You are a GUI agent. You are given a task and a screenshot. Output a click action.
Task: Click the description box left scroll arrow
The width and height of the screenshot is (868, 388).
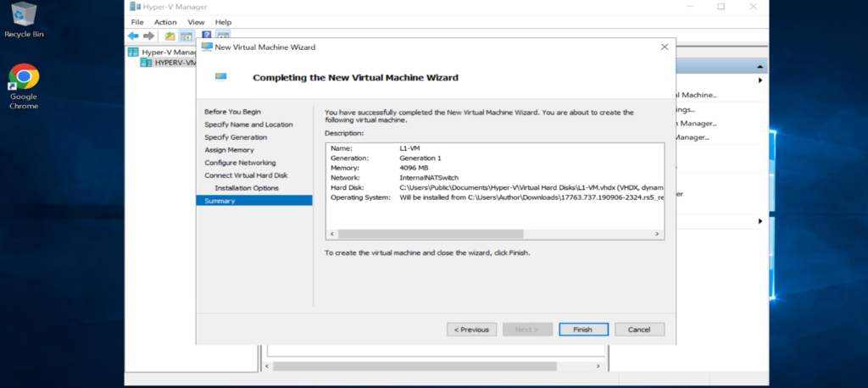[331, 234]
